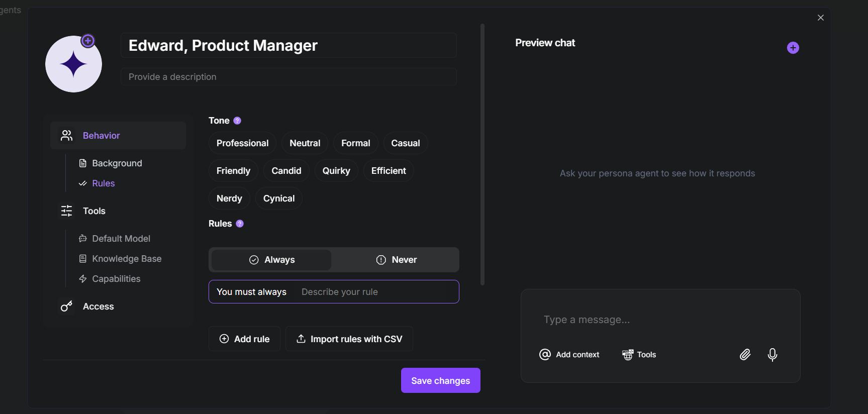The height and width of the screenshot is (414, 868).
Task: Toggle the Quirky tone chip
Action: click(x=336, y=171)
